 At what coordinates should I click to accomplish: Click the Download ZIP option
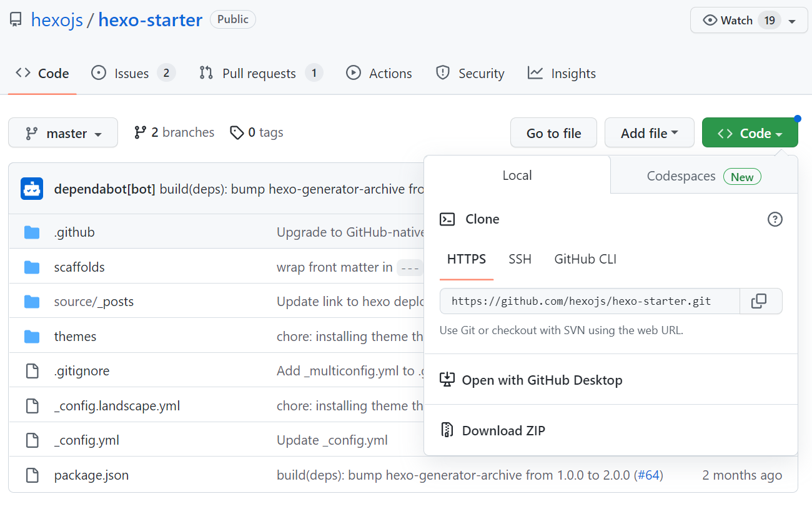[x=503, y=430]
